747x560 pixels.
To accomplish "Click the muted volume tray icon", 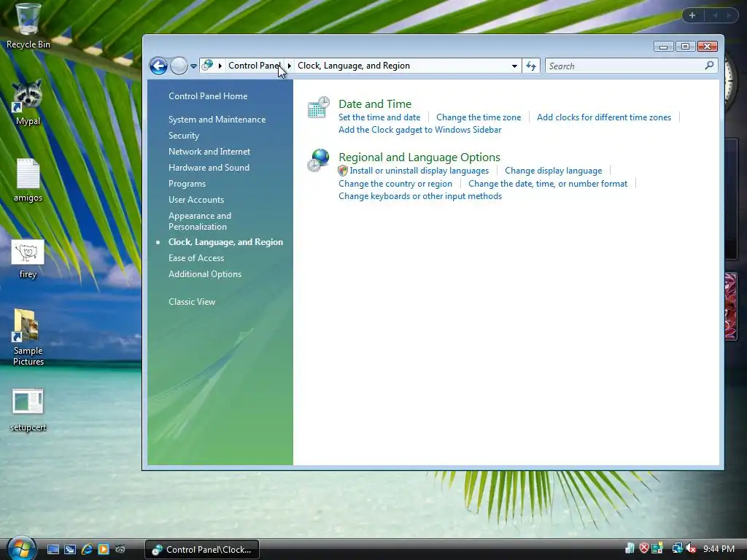I will coord(691,548).
